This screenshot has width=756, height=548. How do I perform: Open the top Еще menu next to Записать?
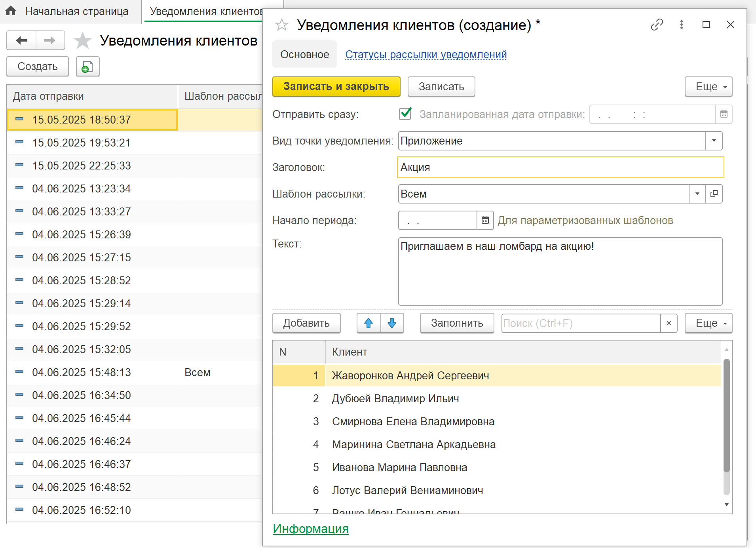point(709,86)
